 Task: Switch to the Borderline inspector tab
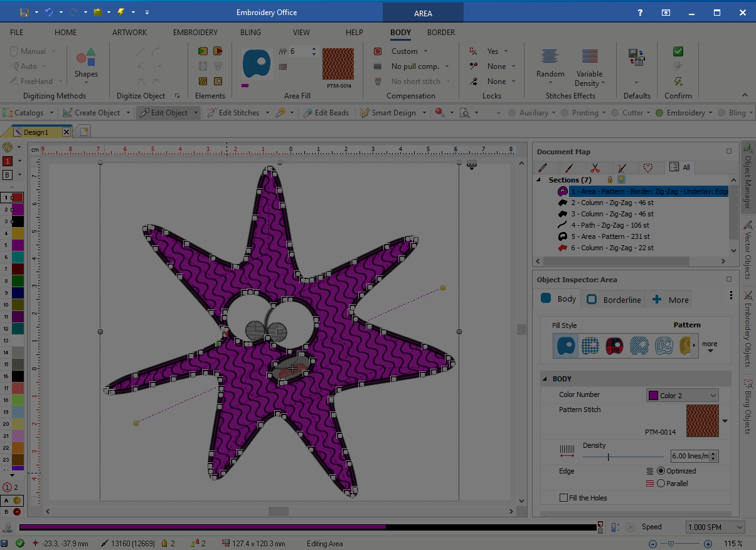pyautogui.click(x=614, y=300)
